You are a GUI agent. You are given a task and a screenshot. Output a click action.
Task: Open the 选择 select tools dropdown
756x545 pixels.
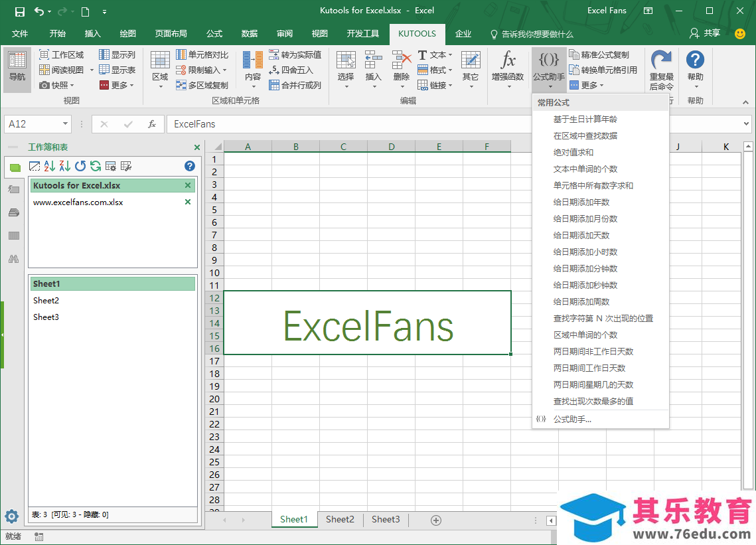pyautogui.click(x=346, y=70)
